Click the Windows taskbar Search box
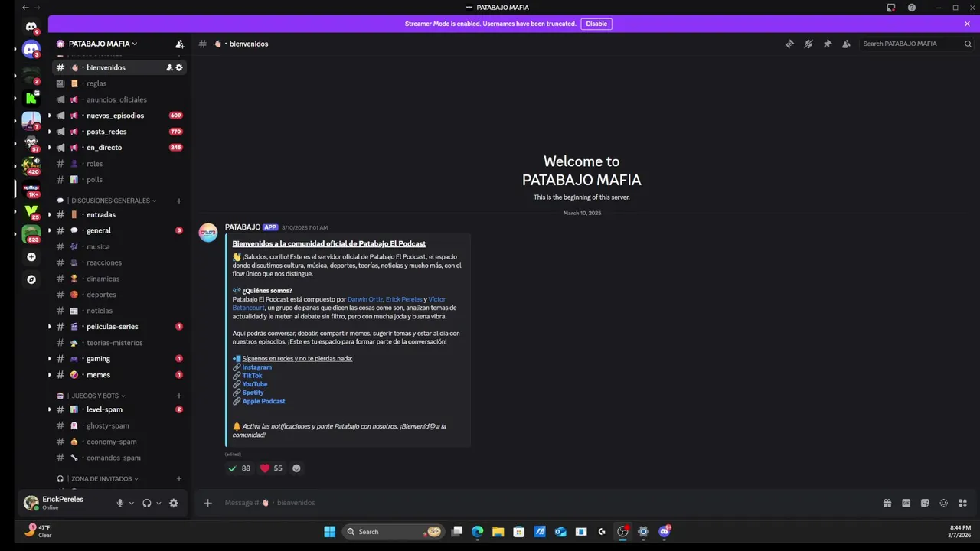The image size is (980, 551). point(393,532)
